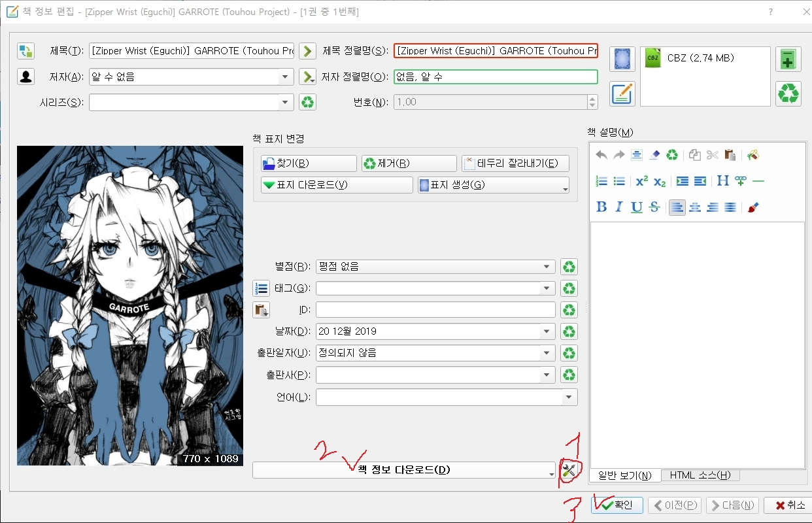This screenshot has height=523, width=812.
Task: Clear the published date with recycle icon
Action: coord(569,354)
